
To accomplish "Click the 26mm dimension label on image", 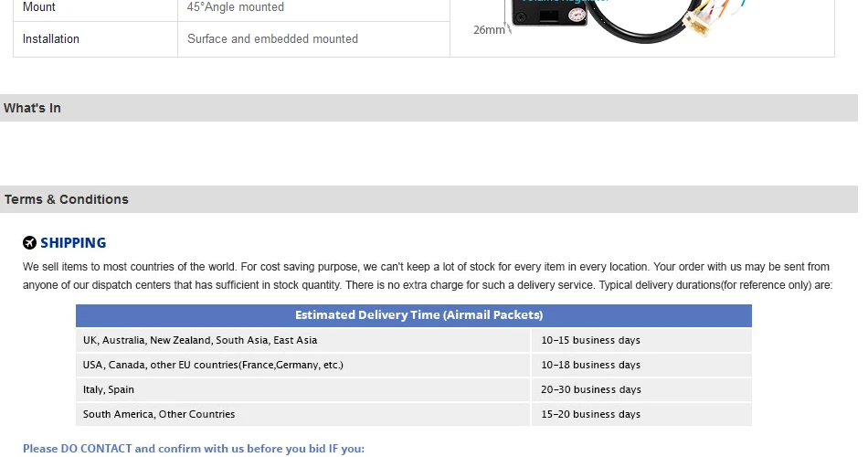I will [x=489, y=30].
